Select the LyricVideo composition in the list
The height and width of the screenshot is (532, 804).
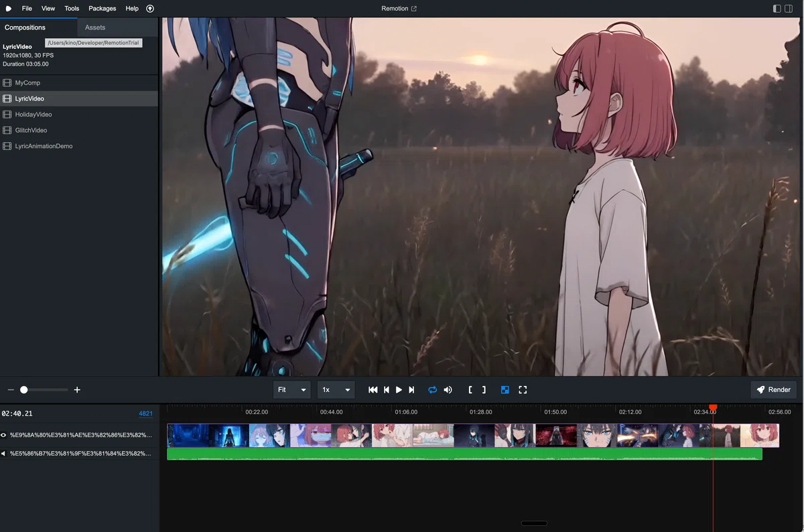click(x=79, y=98)
